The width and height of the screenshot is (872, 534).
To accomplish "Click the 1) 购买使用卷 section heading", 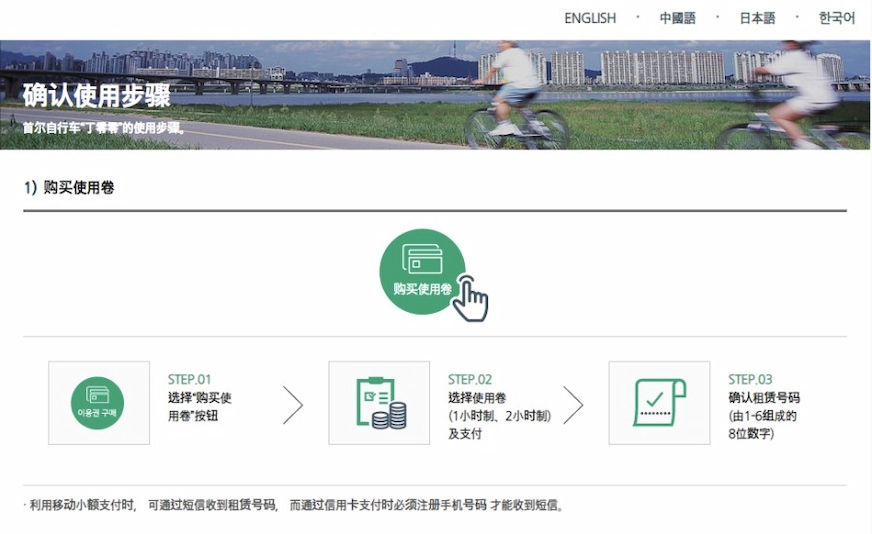I will 69,187.
